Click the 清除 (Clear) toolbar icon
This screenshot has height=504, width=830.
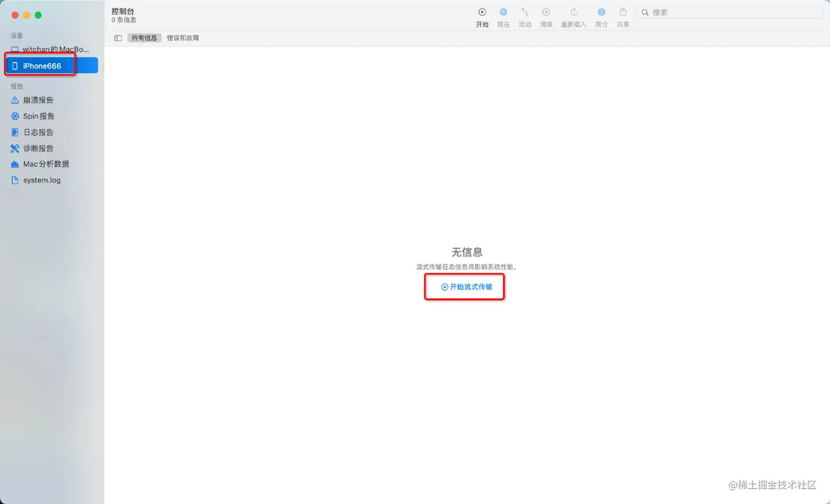(546, 12)
